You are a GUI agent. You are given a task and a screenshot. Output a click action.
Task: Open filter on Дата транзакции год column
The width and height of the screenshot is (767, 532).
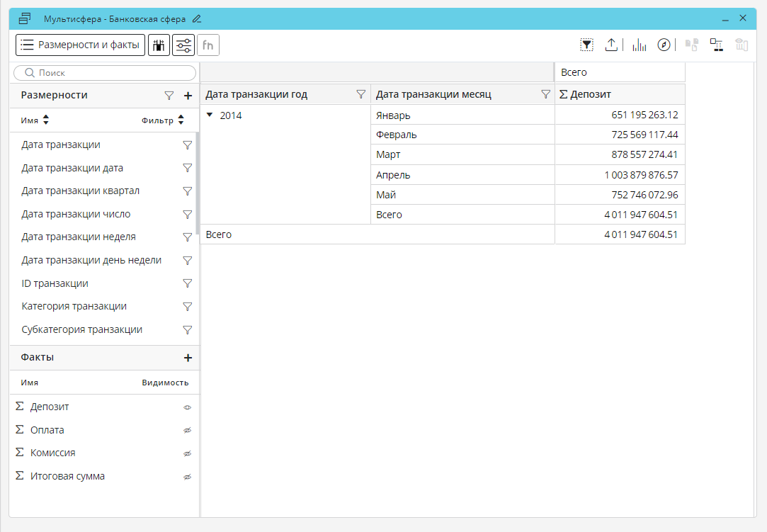point(360,94)
